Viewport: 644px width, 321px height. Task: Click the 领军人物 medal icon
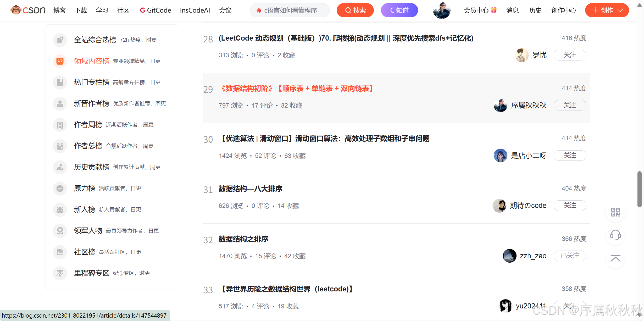(x=60, y=231)
